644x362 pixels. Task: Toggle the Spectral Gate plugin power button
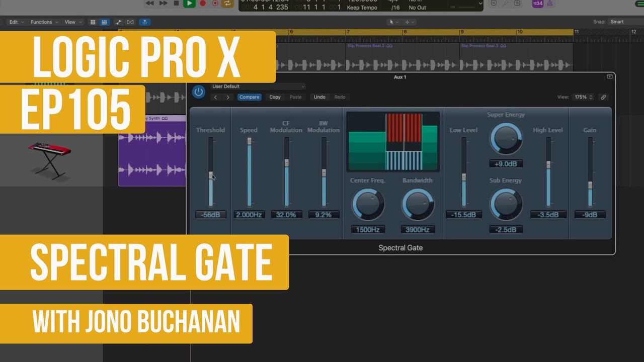[x=198, y=92]
